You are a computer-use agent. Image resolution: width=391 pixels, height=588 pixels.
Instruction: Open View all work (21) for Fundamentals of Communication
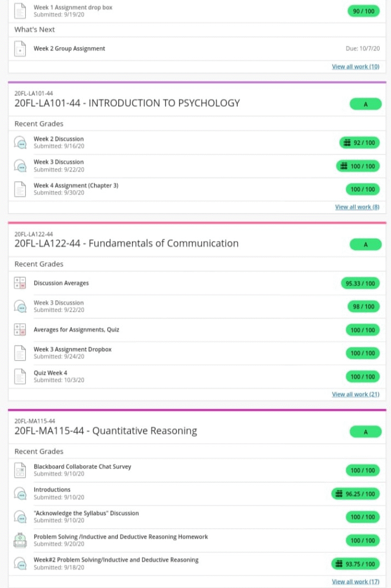tap(357, 394)
